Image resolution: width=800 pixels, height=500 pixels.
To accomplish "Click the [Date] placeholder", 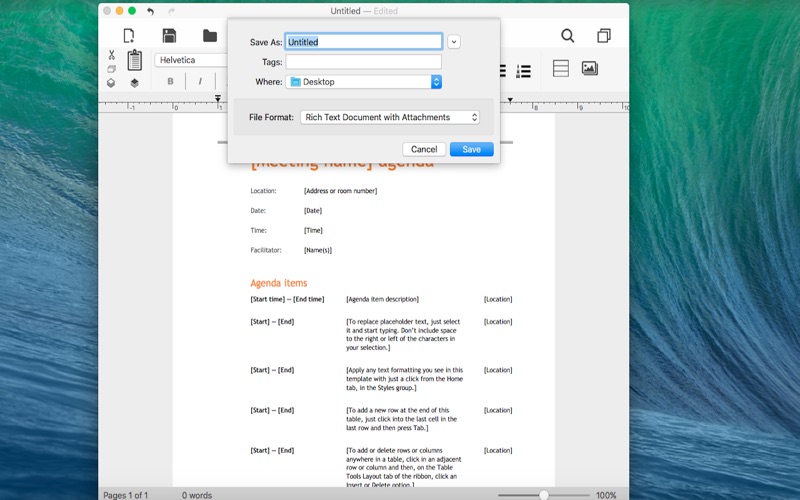I will tap(313, 211).
